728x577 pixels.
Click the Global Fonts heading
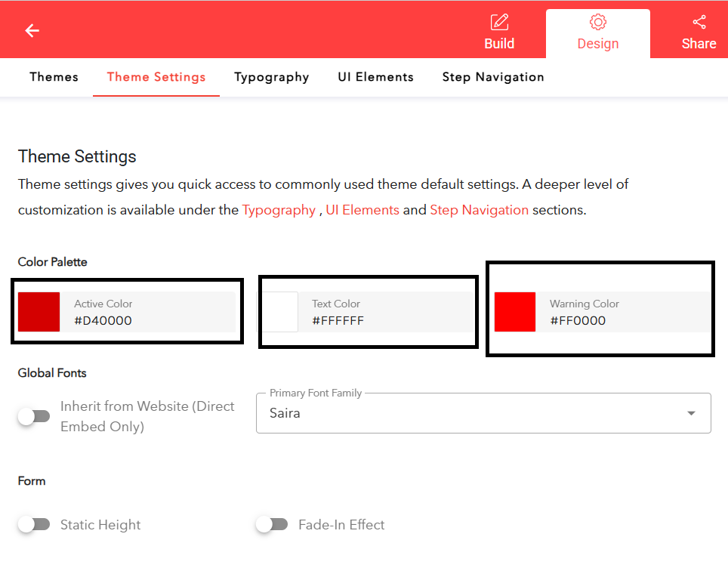[x=52, y=373]
